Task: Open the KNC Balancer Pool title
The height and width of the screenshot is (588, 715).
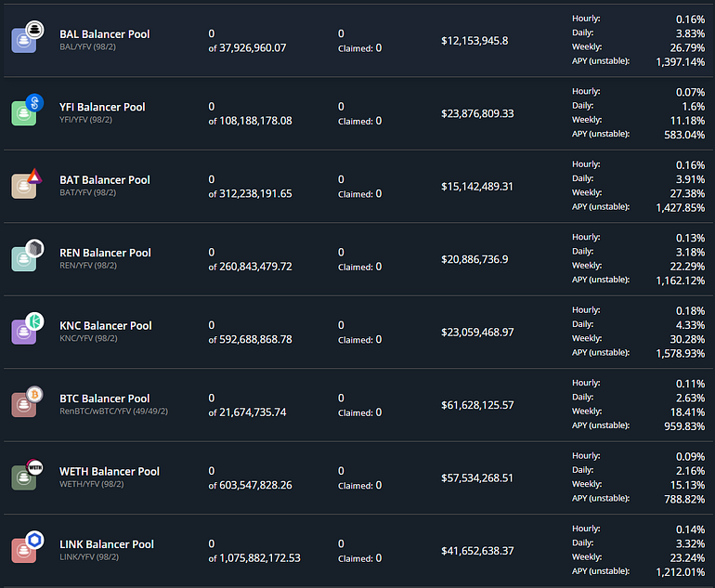Action: 105,326
